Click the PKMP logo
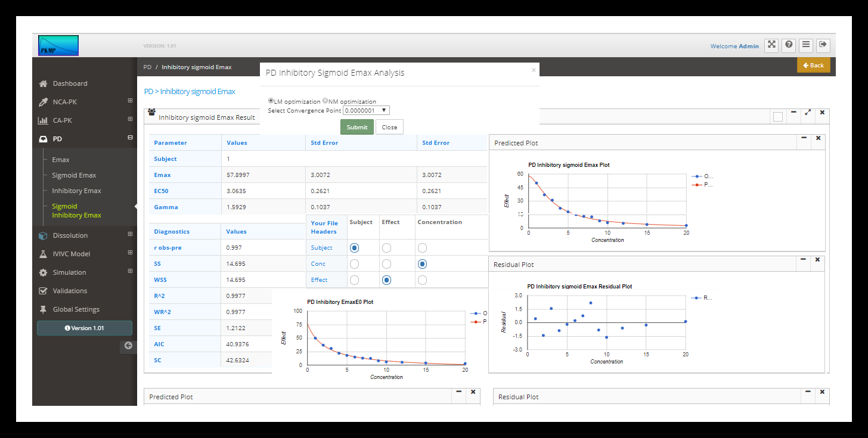 58,46
